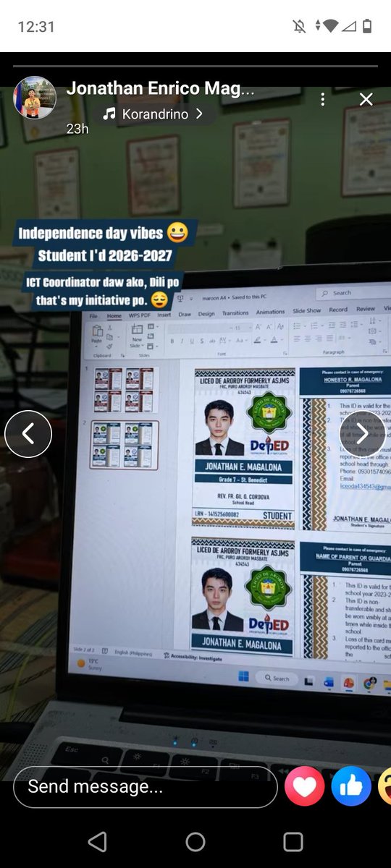
Task: Tap the Jonathan Enrico Mag... name
Action: pos(160,89)
